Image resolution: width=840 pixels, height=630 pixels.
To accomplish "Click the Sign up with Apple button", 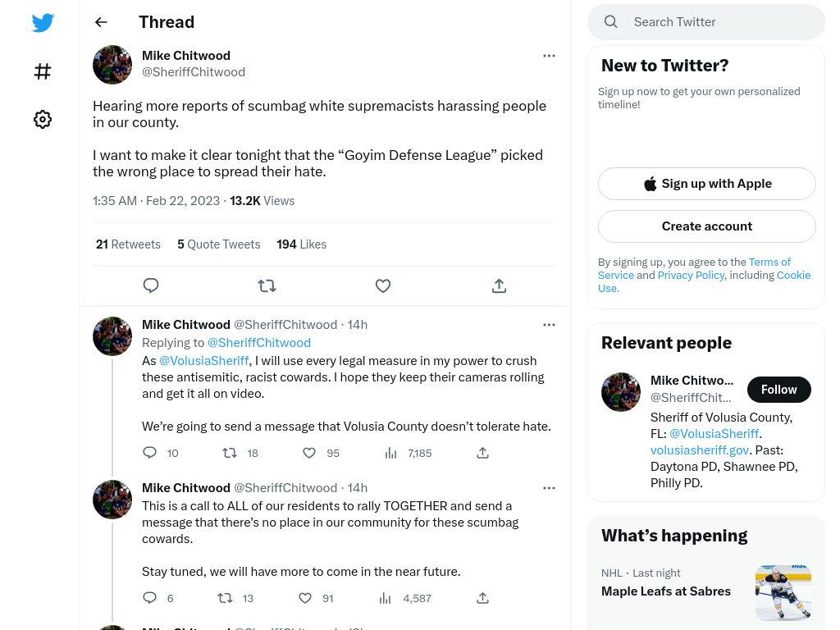I will (706, 184).
